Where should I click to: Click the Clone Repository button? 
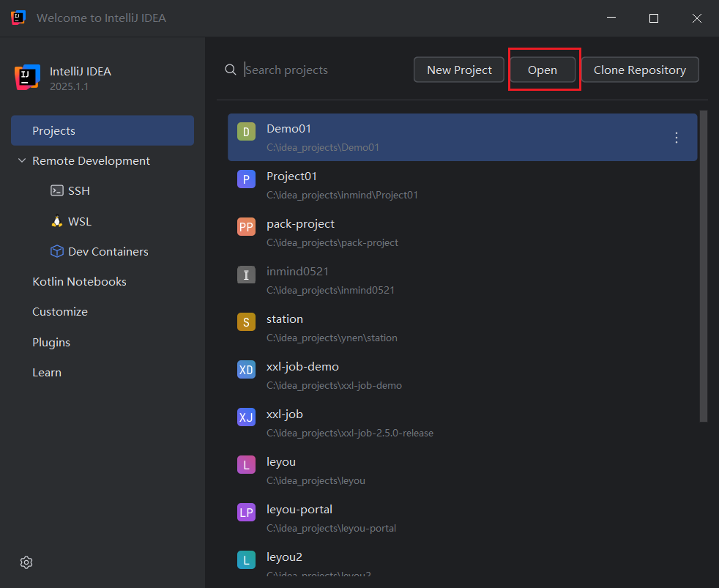point(640,70)
